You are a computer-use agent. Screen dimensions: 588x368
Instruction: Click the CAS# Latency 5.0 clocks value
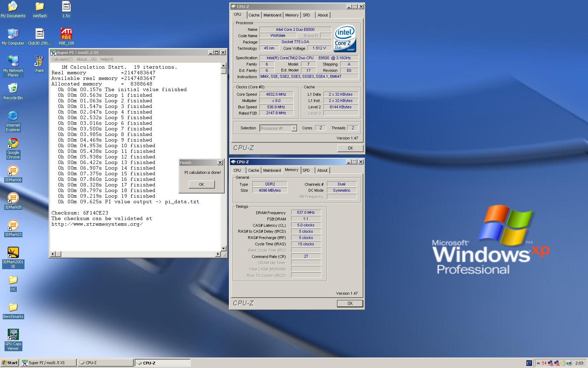306,225
